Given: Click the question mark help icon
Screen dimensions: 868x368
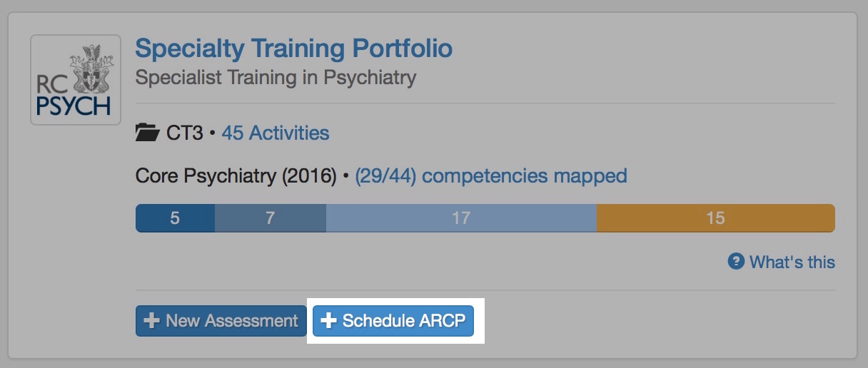Looking at the screenshot, I should (x=736, y=262).
